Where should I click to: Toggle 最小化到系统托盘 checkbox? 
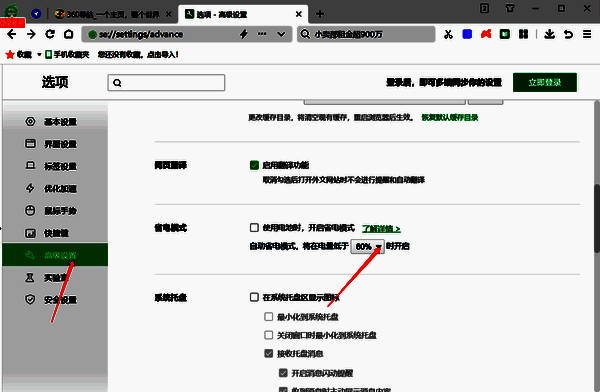pos(269,317)
